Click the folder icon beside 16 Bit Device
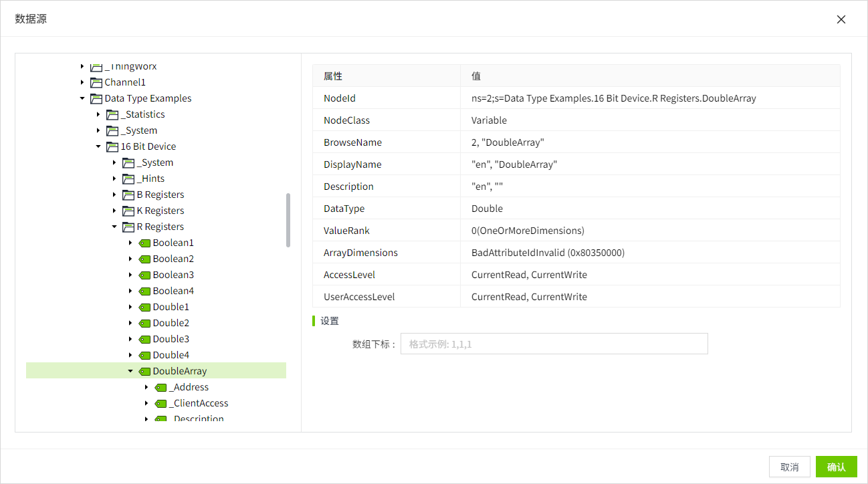Image resolution: width=868 pixels, height=484 pixels. click(x=112, y=146)
